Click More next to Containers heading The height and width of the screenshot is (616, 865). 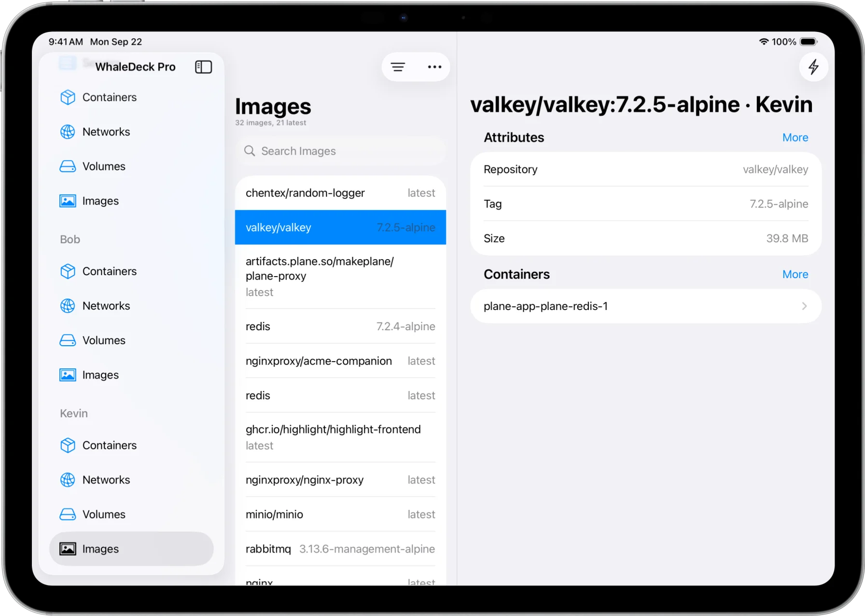pos(795,274)
